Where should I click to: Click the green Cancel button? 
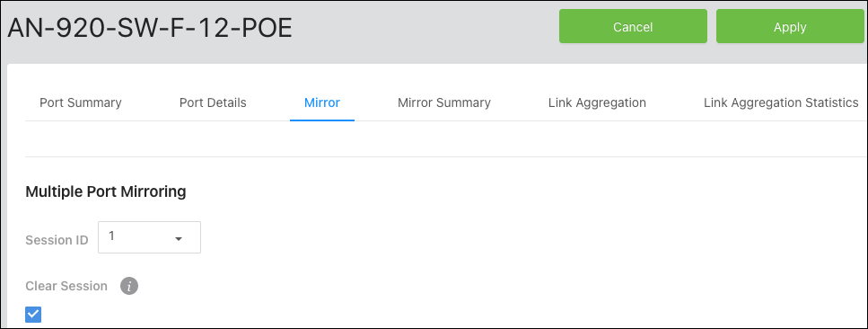[x=633, y=26]
